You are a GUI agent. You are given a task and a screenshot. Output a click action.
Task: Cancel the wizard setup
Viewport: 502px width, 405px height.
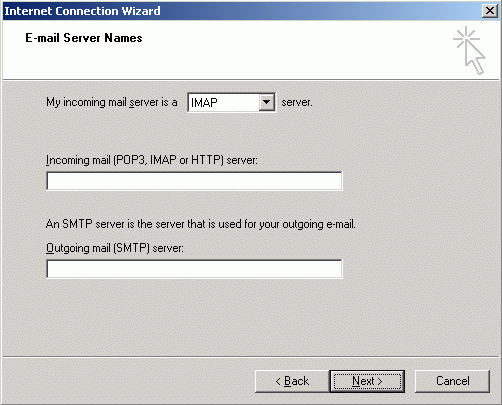[x=452, y=381]
